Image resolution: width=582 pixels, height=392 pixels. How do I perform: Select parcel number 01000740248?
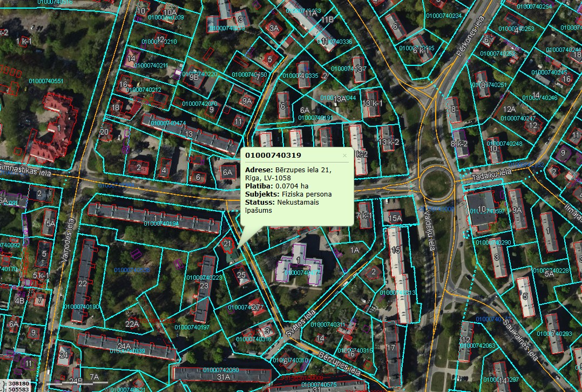pos(504,144)
